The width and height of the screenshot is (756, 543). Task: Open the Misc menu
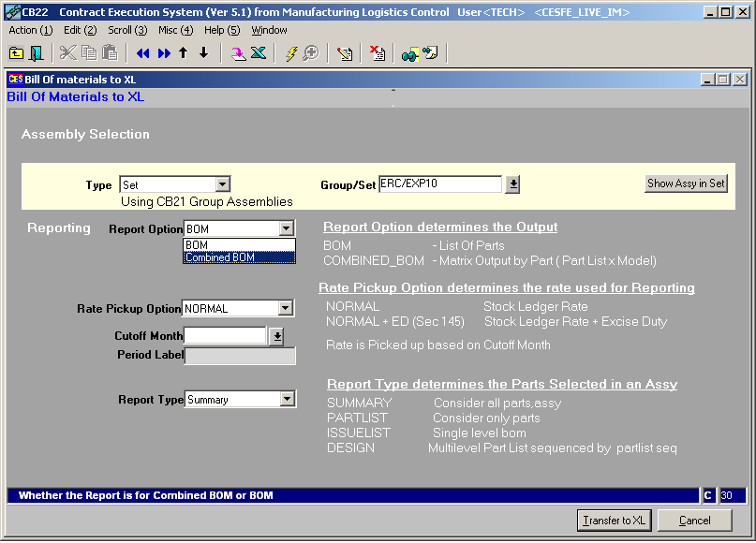tap(175, 30)
